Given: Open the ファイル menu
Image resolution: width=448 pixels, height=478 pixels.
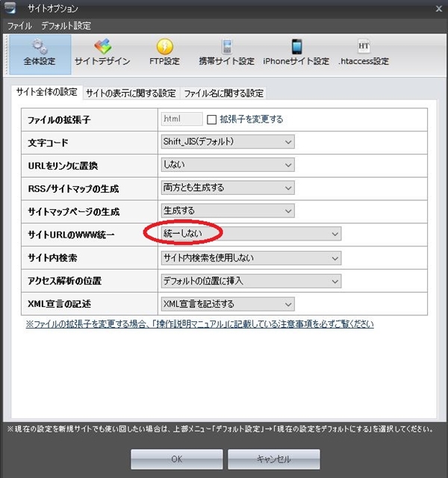Looking at the screenshot, I should point(19,25).
